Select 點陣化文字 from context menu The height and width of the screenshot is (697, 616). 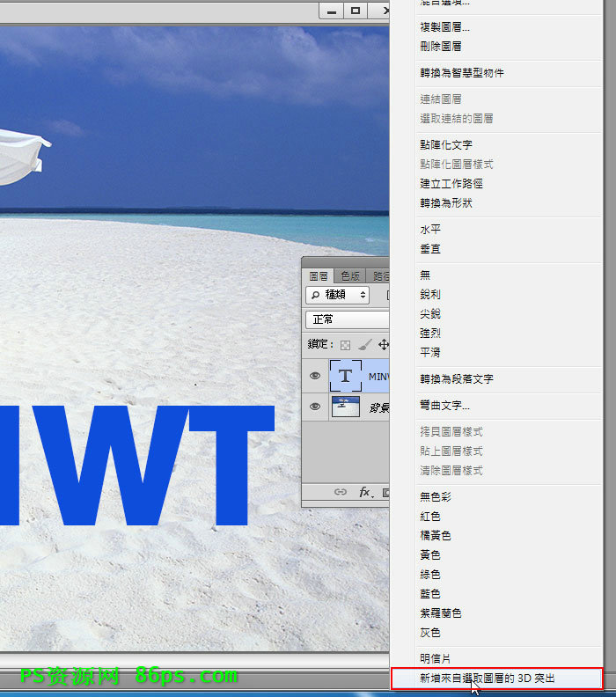[446, 144]
